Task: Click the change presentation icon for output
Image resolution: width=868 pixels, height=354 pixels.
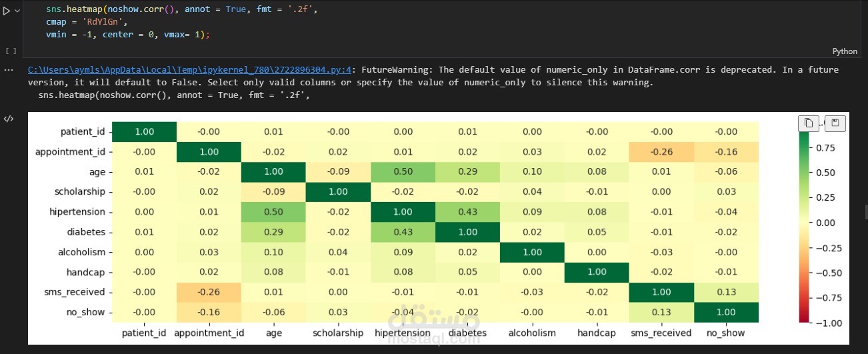Action: click(x=9, y=119)
